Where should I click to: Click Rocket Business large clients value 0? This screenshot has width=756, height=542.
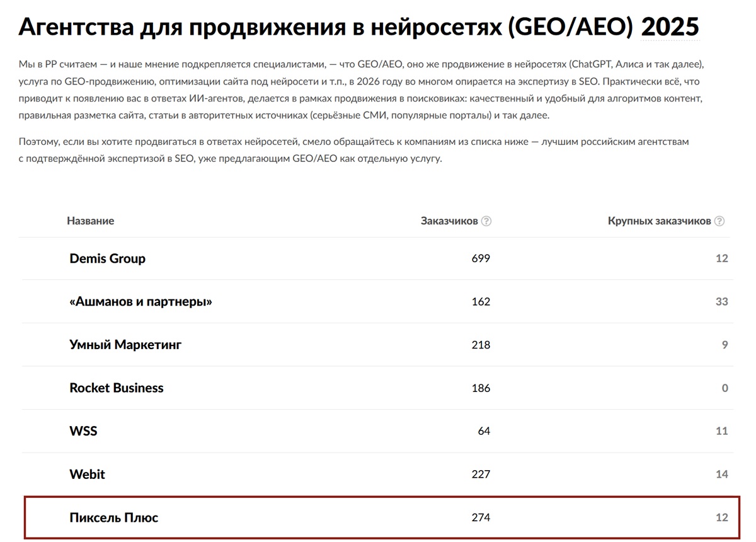point(724,388)
